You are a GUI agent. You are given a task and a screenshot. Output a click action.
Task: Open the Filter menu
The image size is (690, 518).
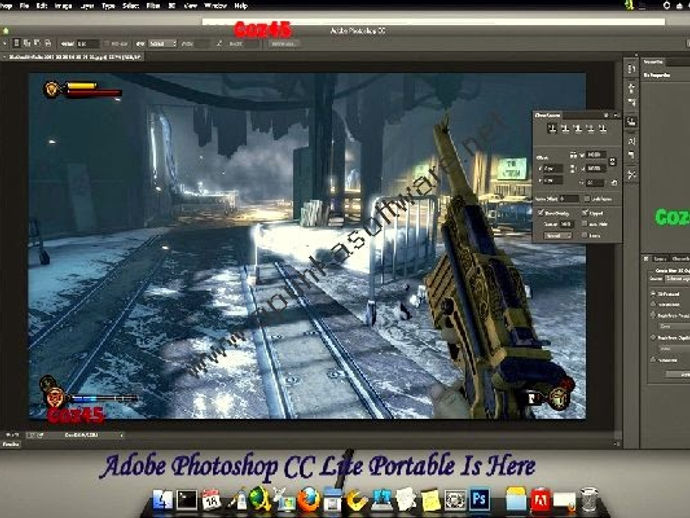(x=153, y=6)
